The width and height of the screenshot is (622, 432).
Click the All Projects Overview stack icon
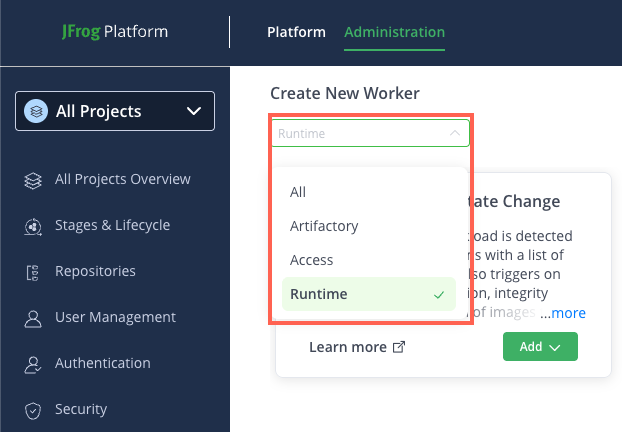tap(33, 181)
